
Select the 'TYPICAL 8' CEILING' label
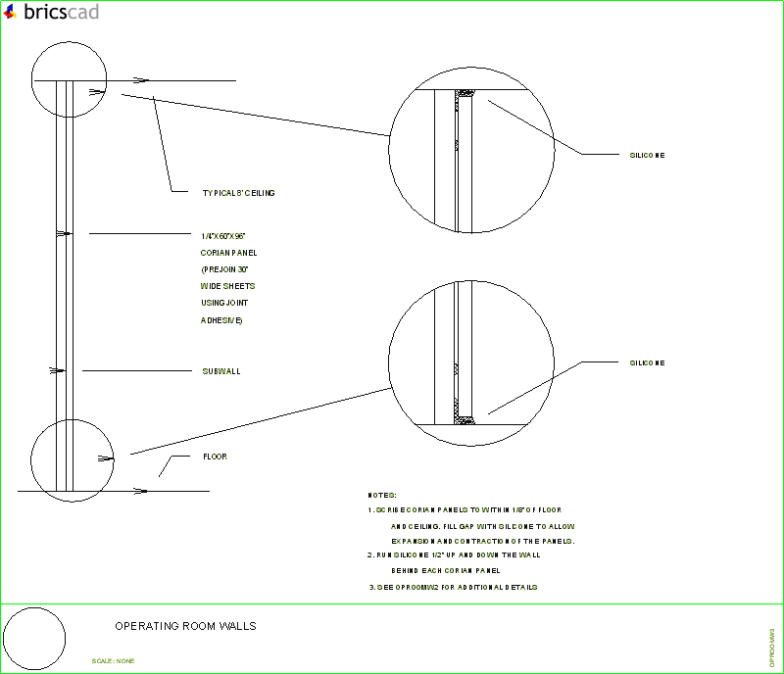click(x=238, y=193)
